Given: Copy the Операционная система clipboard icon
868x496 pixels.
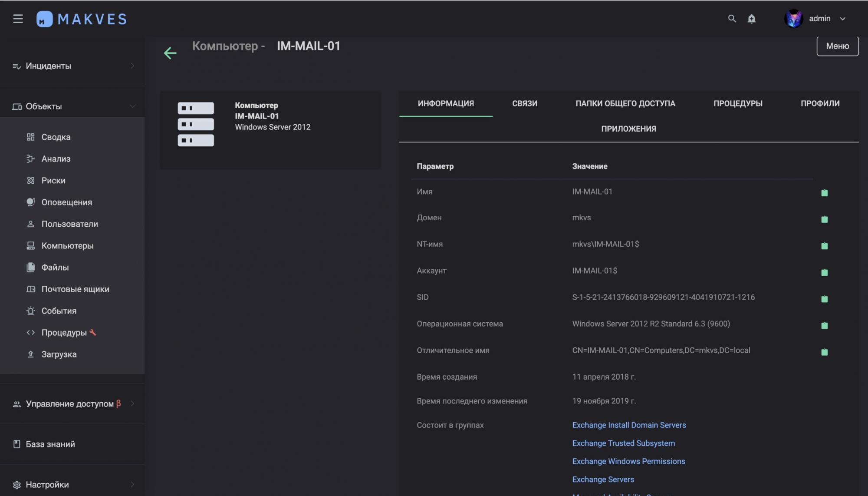Looking at the screenshot, I should tap(824, 325).
